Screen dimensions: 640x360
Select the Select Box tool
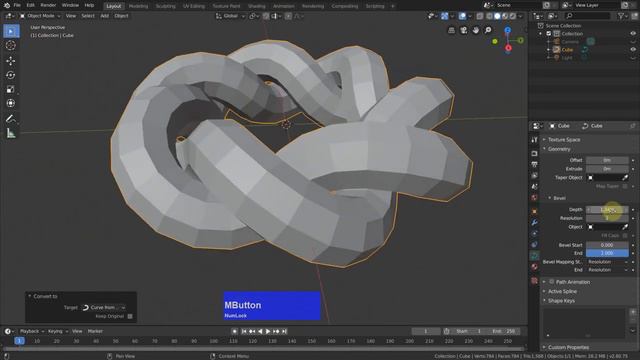11,31
